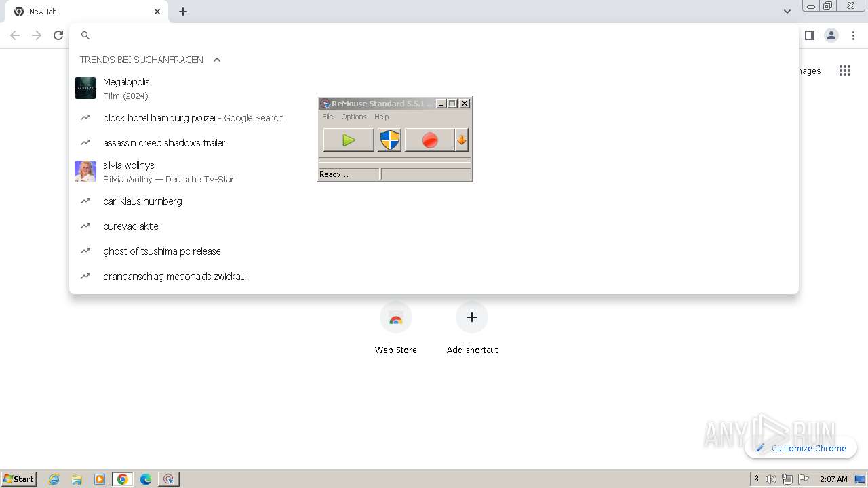Open the Web Store shortcut
Image resolution: width=868 pixels, height=488 pixels.
396,329
